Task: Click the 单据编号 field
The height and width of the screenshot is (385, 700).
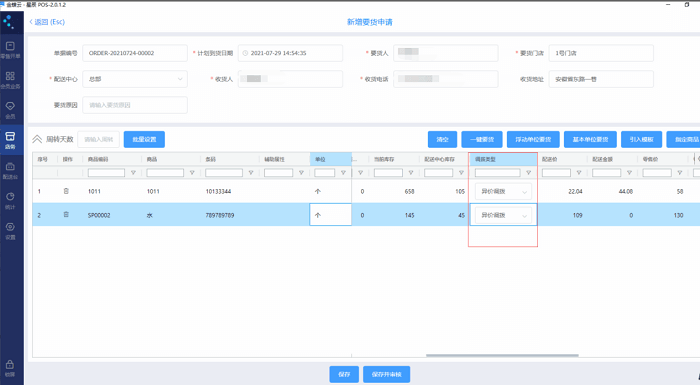Action: 135,53
